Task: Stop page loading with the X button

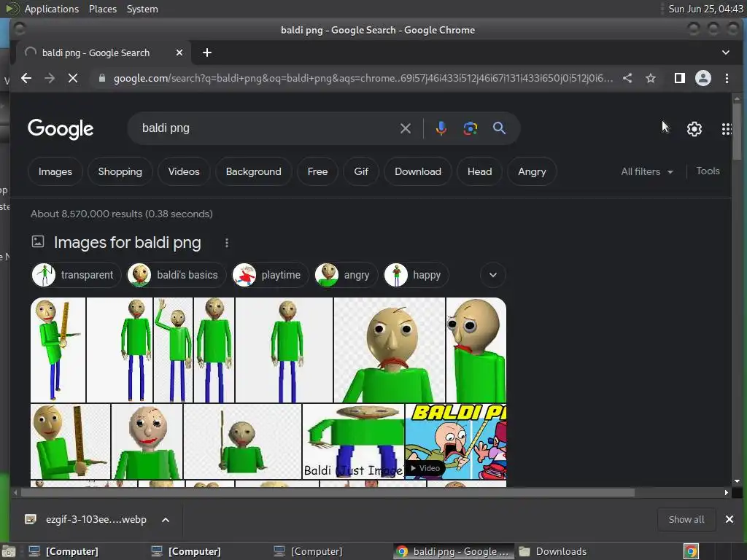Action: click(73, 78)
